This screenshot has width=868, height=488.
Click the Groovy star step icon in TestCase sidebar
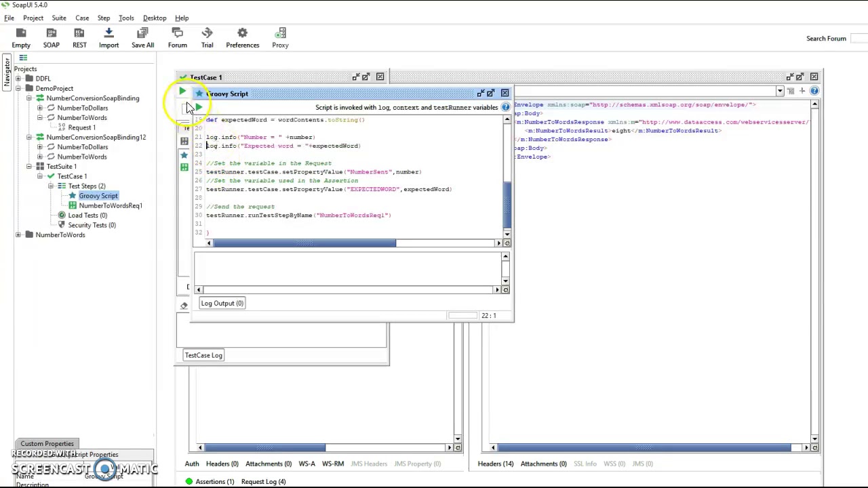[x=184, y=155]
